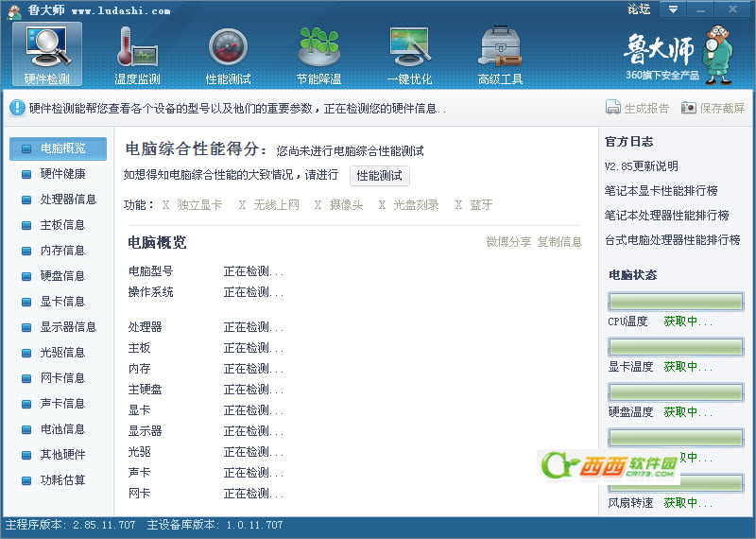Click 主程序版本 2.85.11.707 in status bar

click(70, 525)
